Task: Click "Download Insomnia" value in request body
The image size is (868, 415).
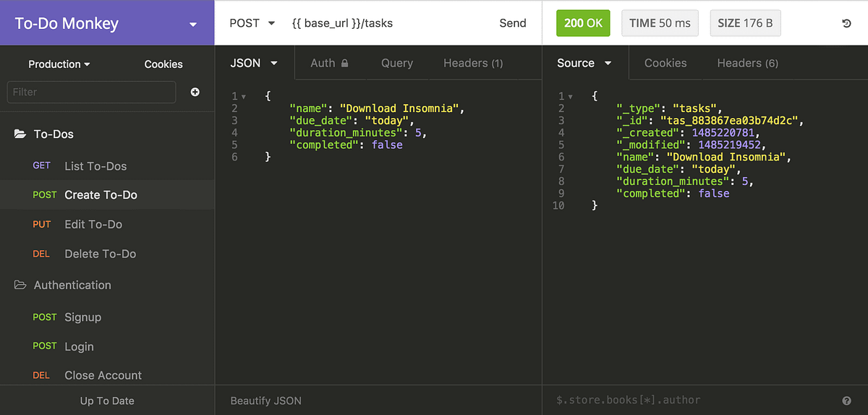Action: click(x=399, y=108)
